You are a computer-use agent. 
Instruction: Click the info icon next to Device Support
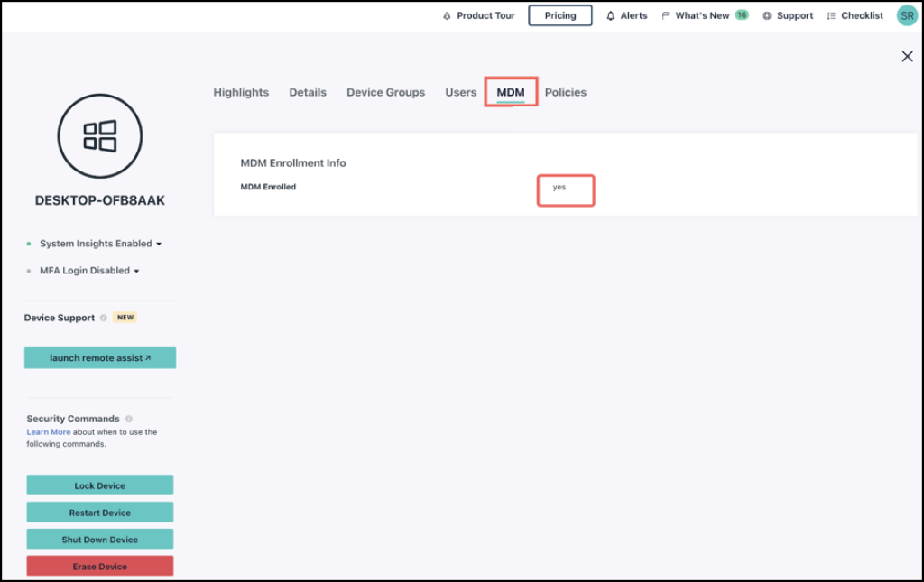103,317
